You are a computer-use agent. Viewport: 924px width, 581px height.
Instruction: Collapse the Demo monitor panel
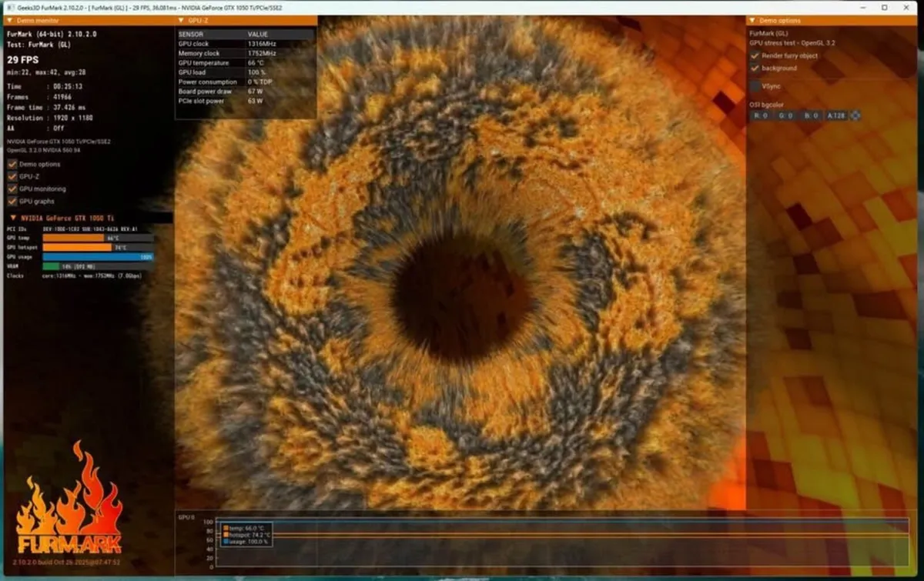coord(8,21)
